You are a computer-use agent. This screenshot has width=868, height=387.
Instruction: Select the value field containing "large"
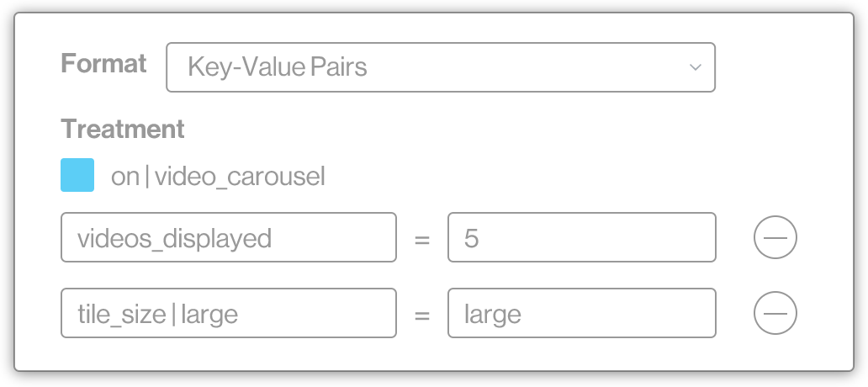click(581, 314)
